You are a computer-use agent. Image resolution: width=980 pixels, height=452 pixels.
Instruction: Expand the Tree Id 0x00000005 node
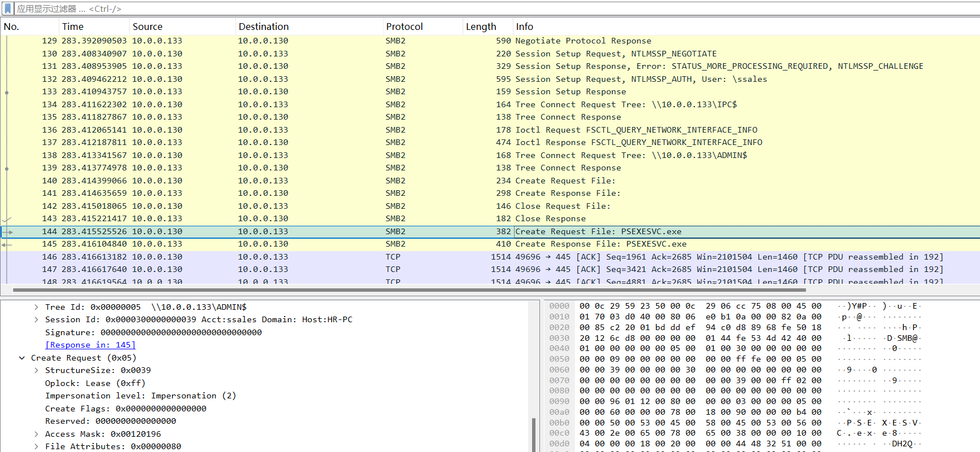point(36,307)
